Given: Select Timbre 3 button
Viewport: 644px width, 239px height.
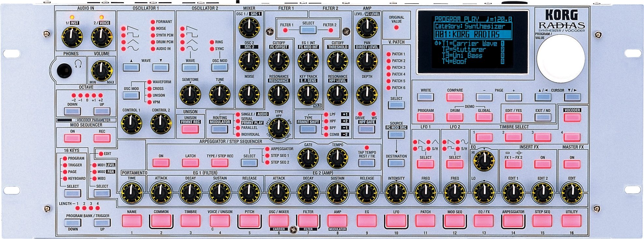Looking at the screenshot, I should point(543,137).
